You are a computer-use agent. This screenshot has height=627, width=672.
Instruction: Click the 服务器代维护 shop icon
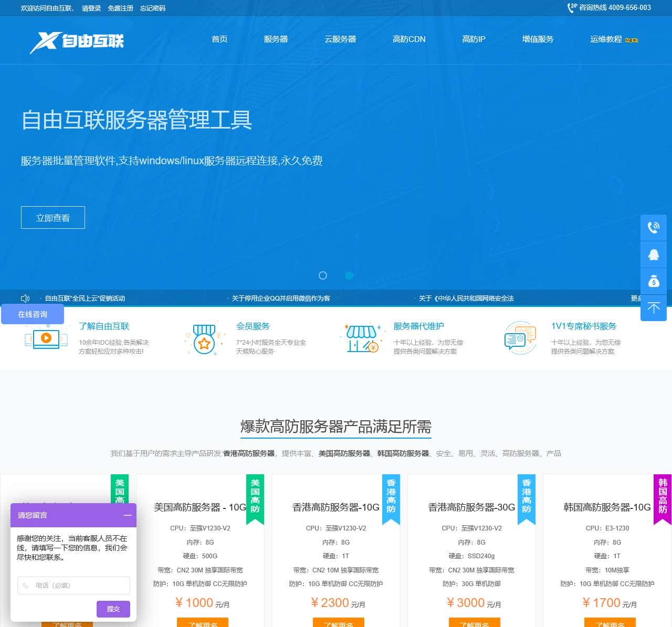(362, 338)
